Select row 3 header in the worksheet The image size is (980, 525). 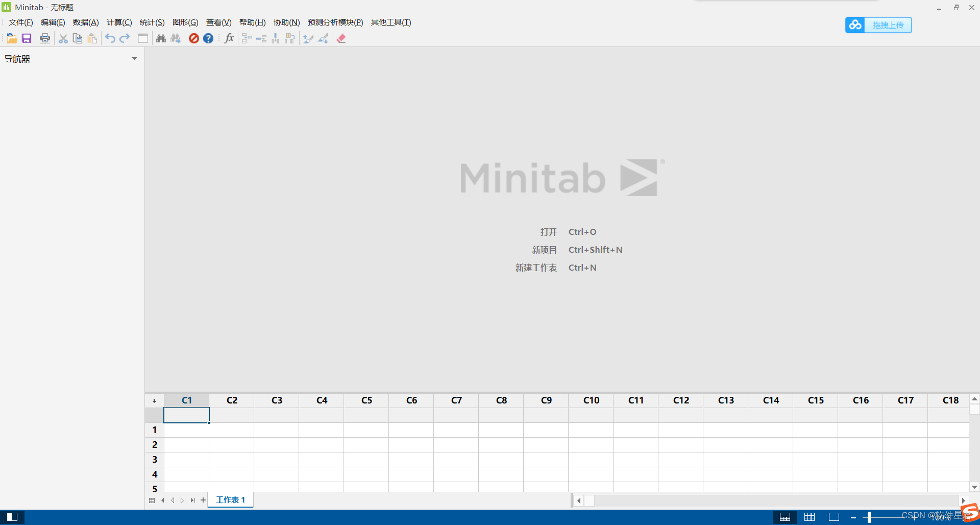click(155, 460)
